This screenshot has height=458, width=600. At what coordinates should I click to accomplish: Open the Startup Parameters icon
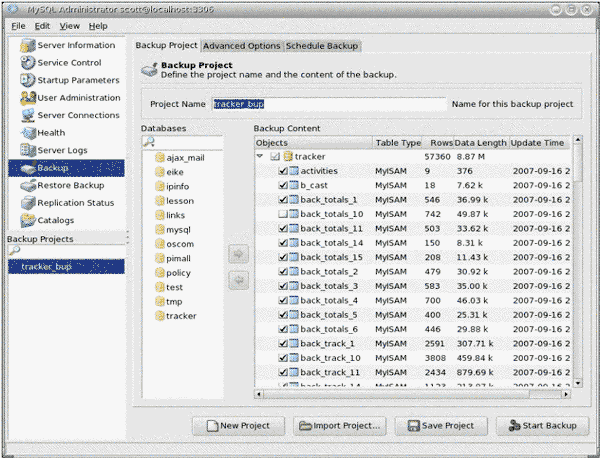pyautogui.click(x=28, y=80)
